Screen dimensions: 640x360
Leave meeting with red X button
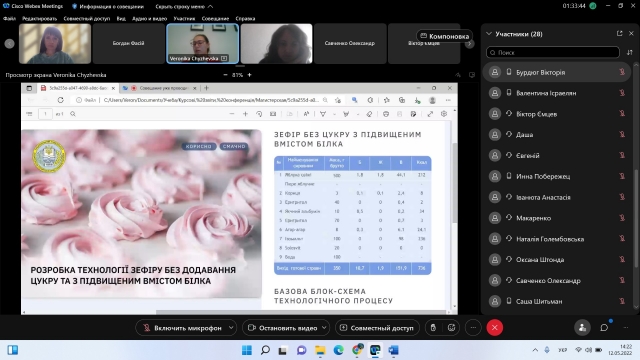pyautogui.click(x=495, y=328)
